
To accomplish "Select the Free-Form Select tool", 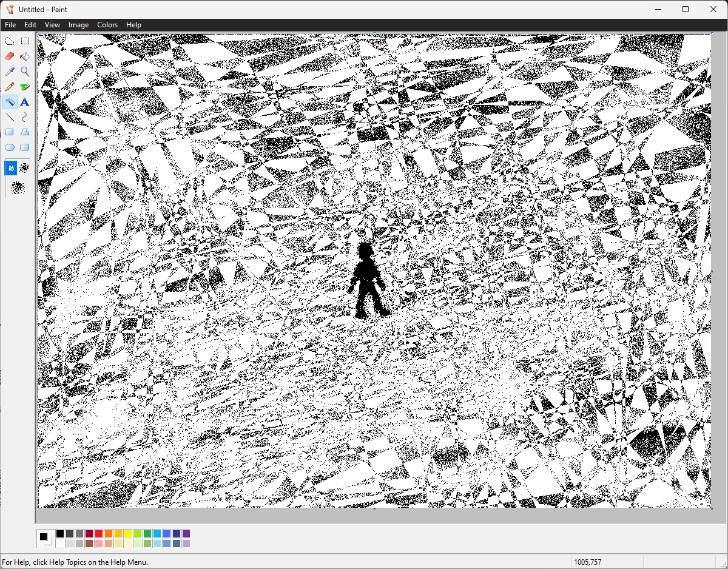I will 10,41.
